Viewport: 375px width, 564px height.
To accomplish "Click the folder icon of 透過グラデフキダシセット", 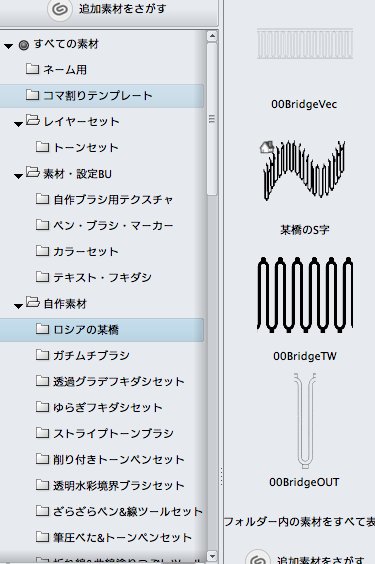I will pyautogui.click(x=42, y=381).
